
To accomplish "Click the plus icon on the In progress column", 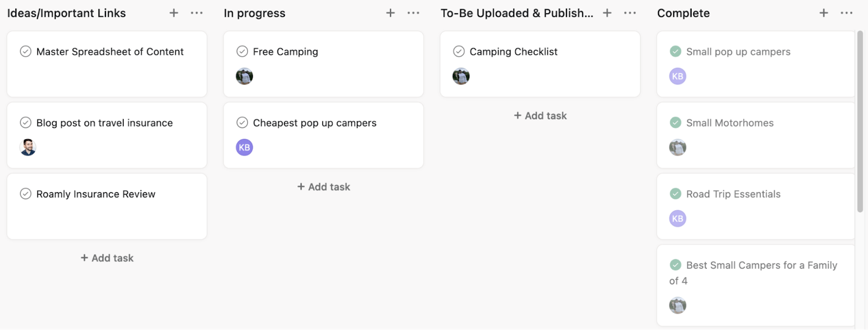I will (x=390, y=12).
